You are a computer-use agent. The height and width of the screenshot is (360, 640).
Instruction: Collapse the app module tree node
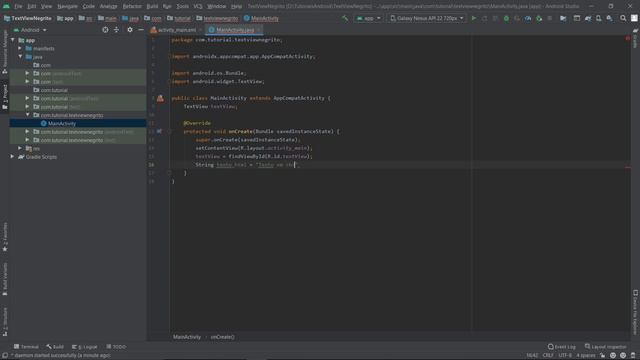coord(13,40)
